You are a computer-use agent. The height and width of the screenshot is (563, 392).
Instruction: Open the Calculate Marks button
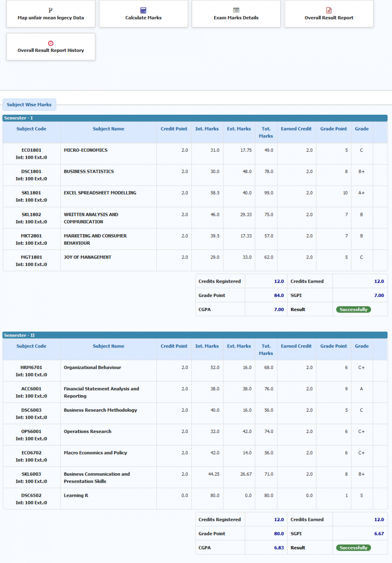point(144,14)
